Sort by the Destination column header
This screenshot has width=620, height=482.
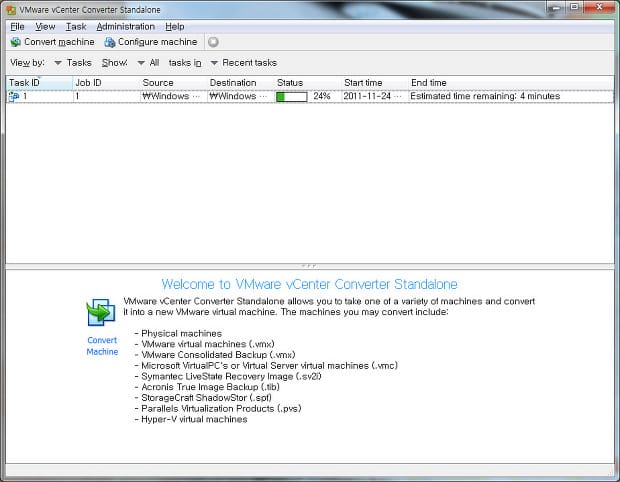coord(241,83)
